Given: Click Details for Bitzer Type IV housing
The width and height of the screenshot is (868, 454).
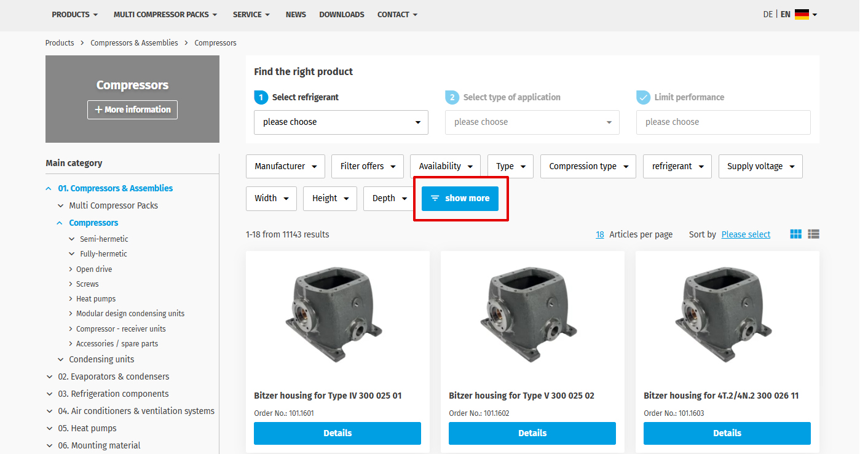Looking at the screenshot, I should [337, 433].
